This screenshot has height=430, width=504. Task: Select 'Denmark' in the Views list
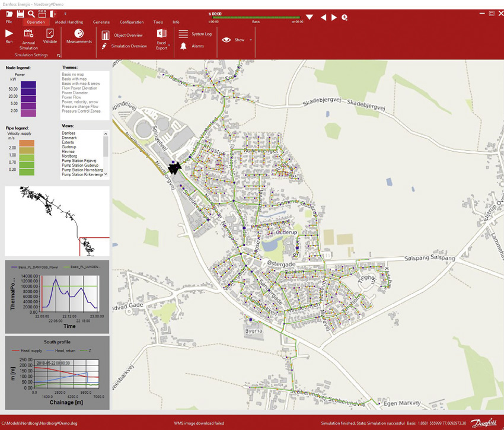pos(69,138)
